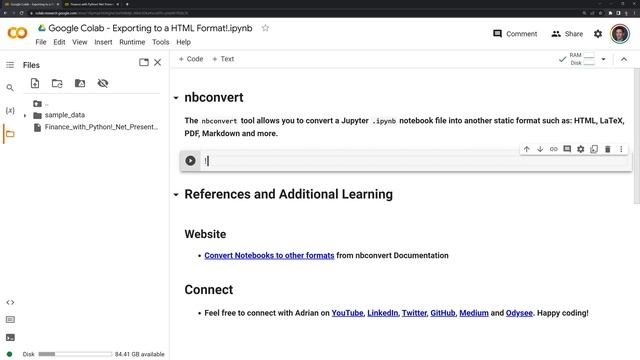Mount Google Drive from Files panel
The image size is (640, 360).
pyautogui.click(x=80, y=83)
